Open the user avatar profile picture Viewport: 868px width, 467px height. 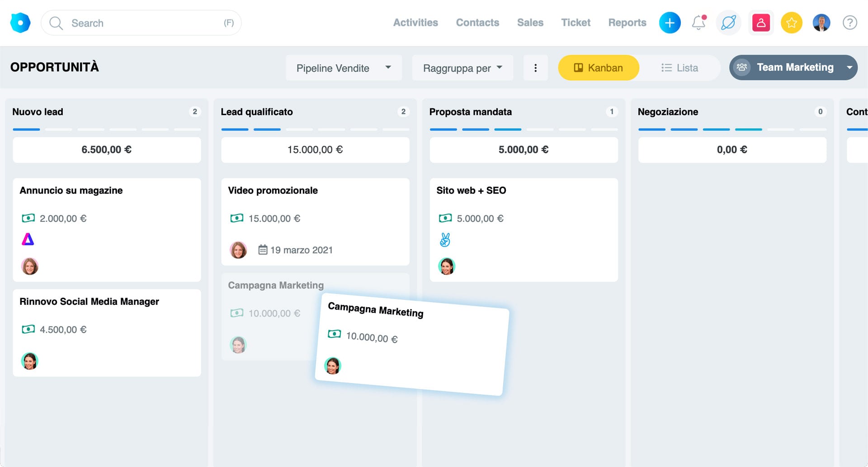coord(821,22)
